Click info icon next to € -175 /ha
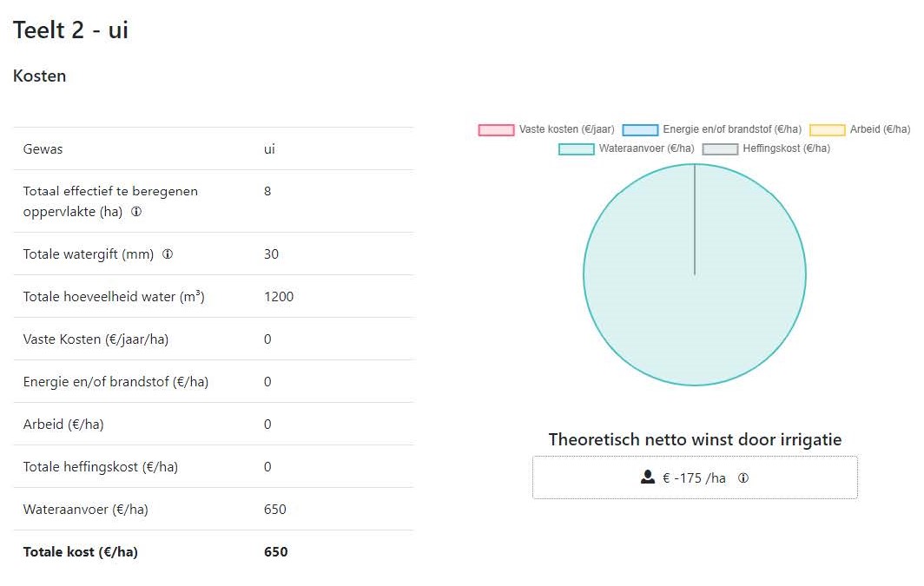Viewport: 924px width, 586px height. 743,478
